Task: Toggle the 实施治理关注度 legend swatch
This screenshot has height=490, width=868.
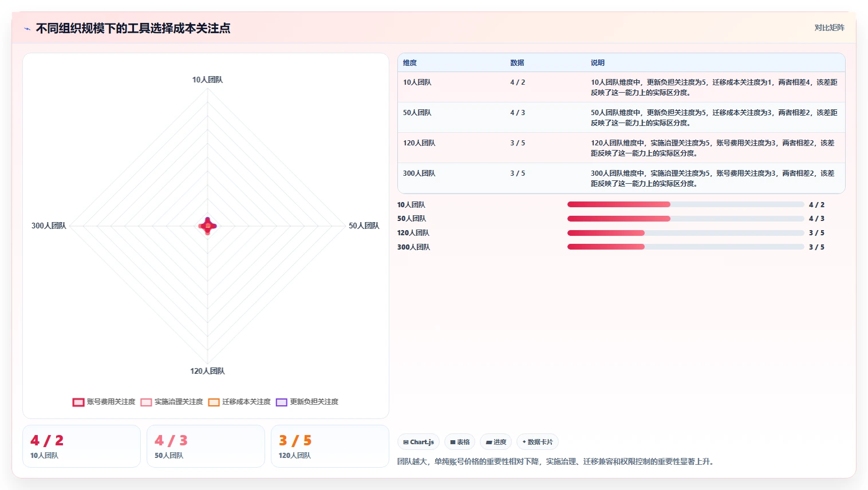Action: (146, 402)
